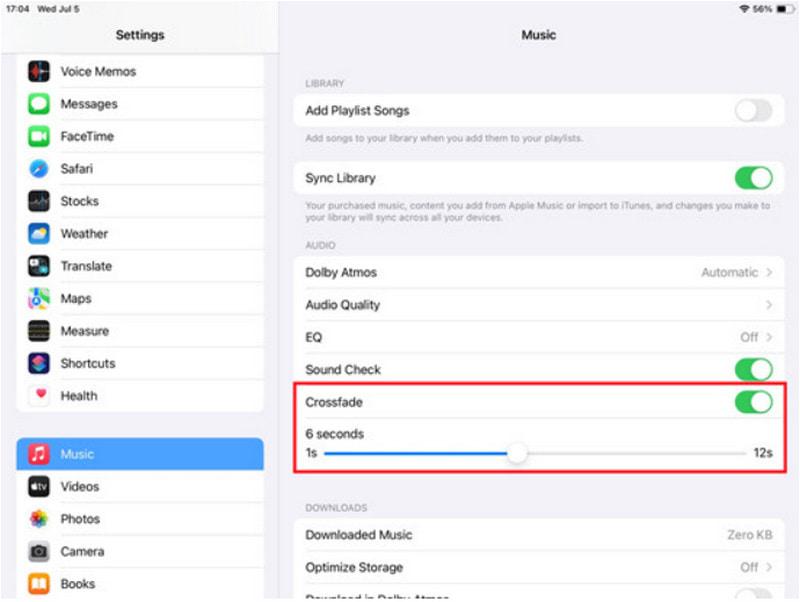Open Stocks settings row
The image size is (800, 602).
pos(140,201)
